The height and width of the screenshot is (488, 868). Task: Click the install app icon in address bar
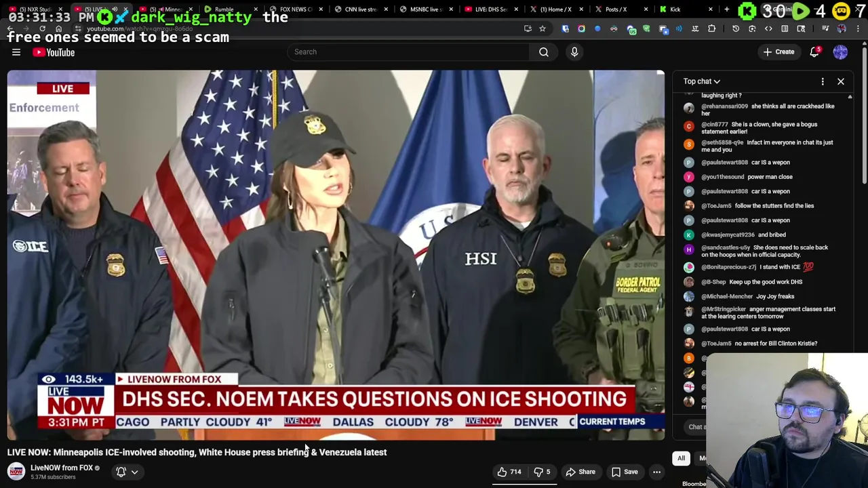(528, 28)
